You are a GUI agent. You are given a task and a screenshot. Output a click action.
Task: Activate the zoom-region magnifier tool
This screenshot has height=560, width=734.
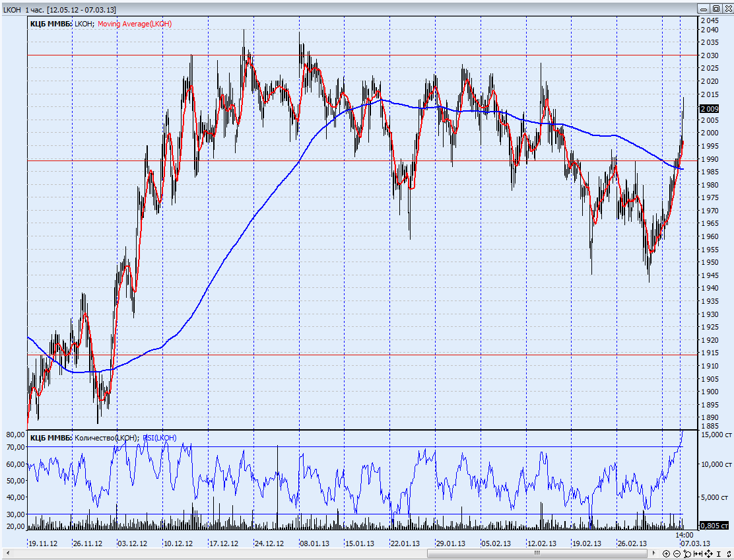click(x=687, y=554)
